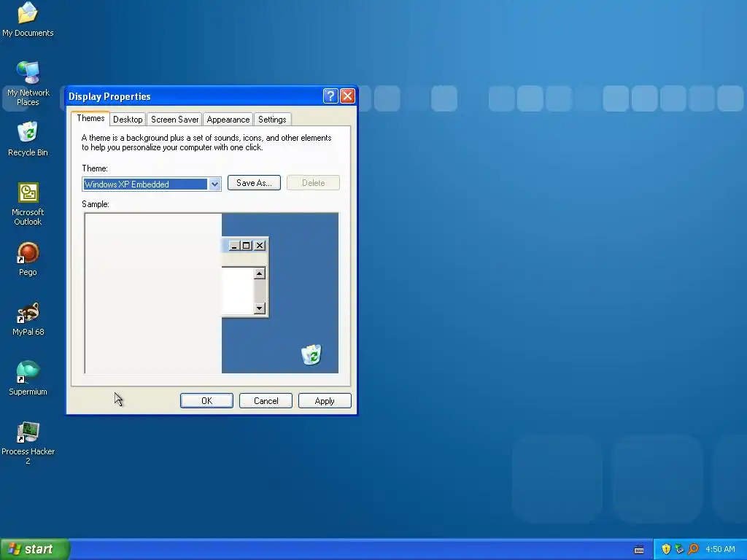Screen dimensions: 747x560
Task: Click the Apply button
Action: (x=325, y=401)
